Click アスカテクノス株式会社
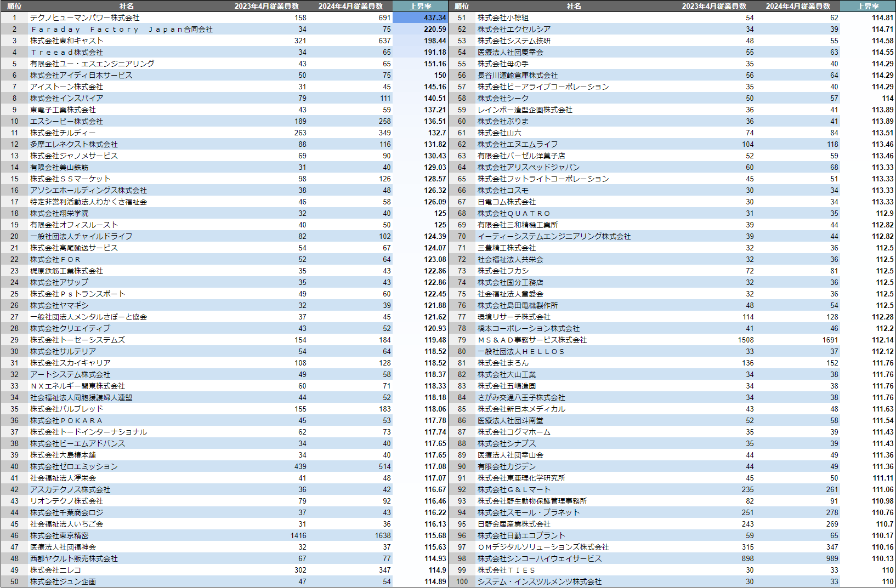The image size is (896, 588). point(70,489)
